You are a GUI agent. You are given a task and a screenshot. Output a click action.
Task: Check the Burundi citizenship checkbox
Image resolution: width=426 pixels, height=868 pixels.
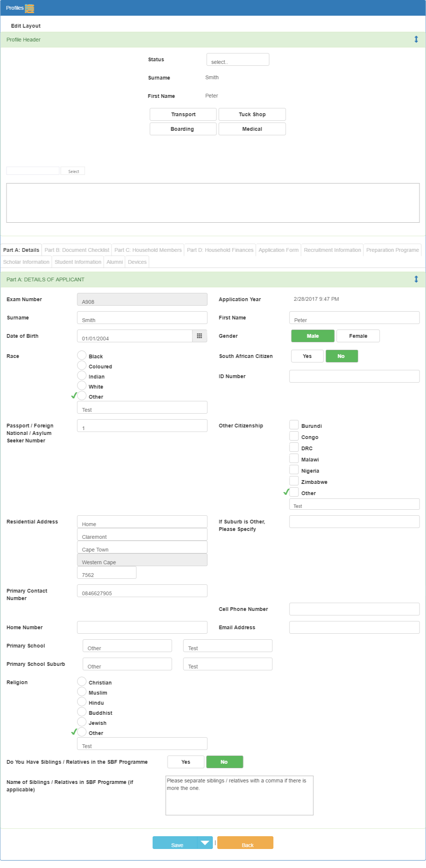point(294,425)
